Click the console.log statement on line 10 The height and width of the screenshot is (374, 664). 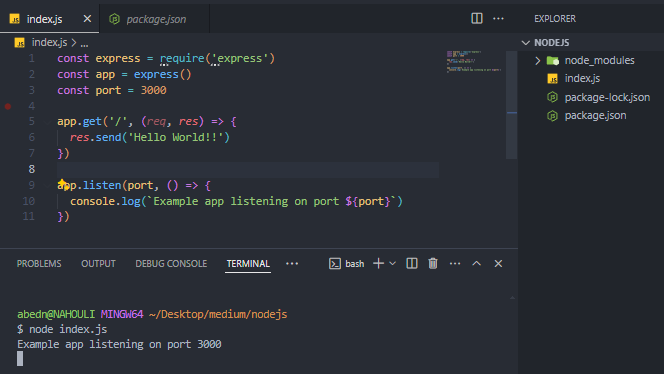coord(236,201)
